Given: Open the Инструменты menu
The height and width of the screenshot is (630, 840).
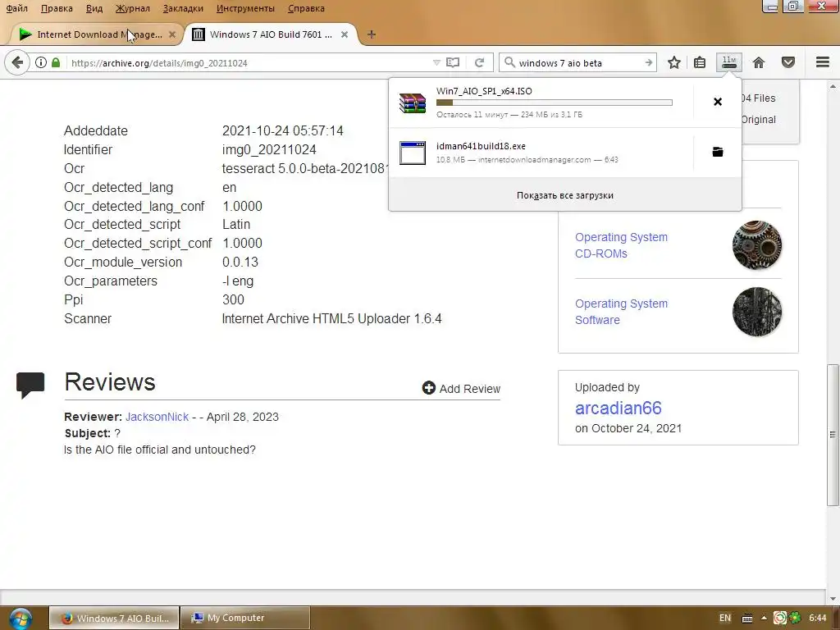Looking at the screenshot, I should coord(245,8).
